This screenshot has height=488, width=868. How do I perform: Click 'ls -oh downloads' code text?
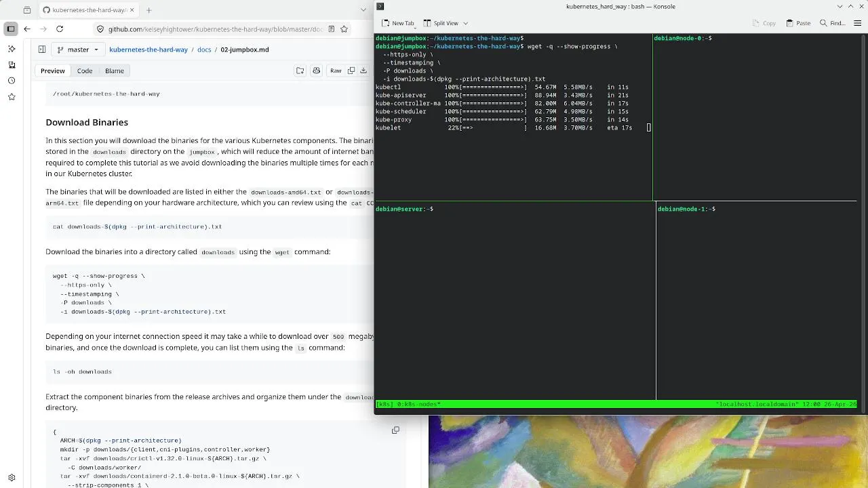(x=82, y=371)
